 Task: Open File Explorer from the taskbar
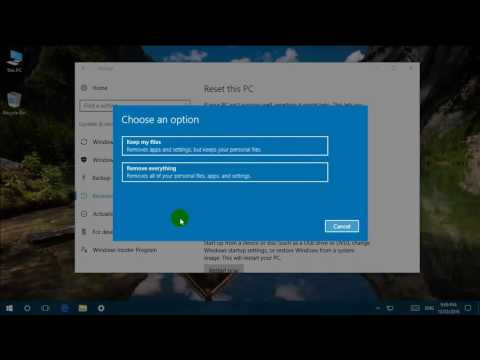pos(83,308)
